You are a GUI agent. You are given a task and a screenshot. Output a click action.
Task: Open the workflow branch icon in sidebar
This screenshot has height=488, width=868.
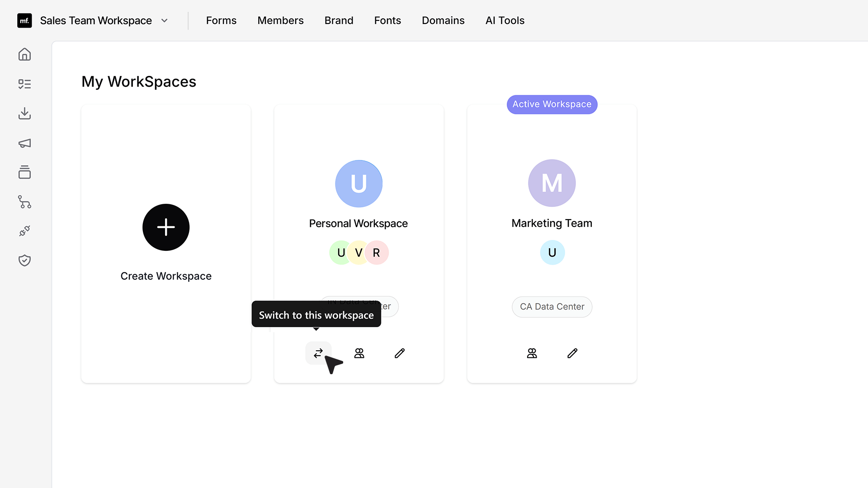click(x=24, y=202)
